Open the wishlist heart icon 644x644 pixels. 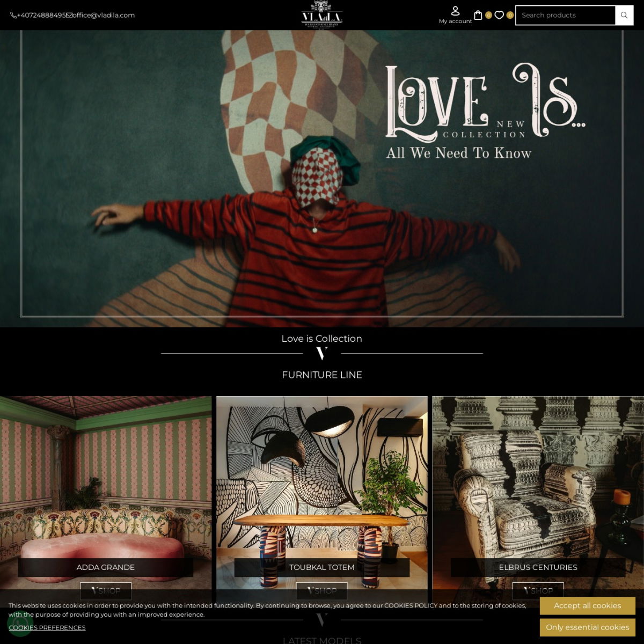[x=499, y=15]
